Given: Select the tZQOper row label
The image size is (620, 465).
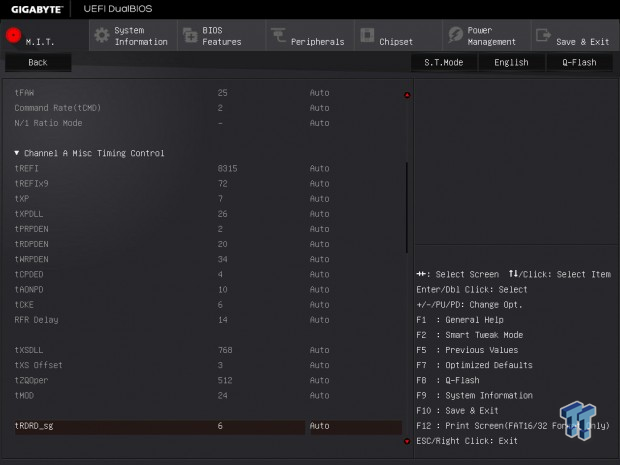Looking at the screenshot, I should (31, 380).
